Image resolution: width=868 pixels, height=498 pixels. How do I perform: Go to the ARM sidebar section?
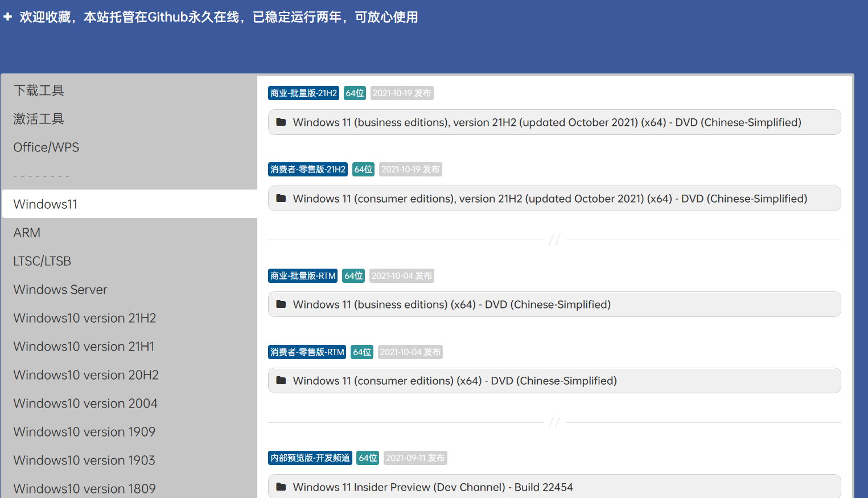(27, 233)
